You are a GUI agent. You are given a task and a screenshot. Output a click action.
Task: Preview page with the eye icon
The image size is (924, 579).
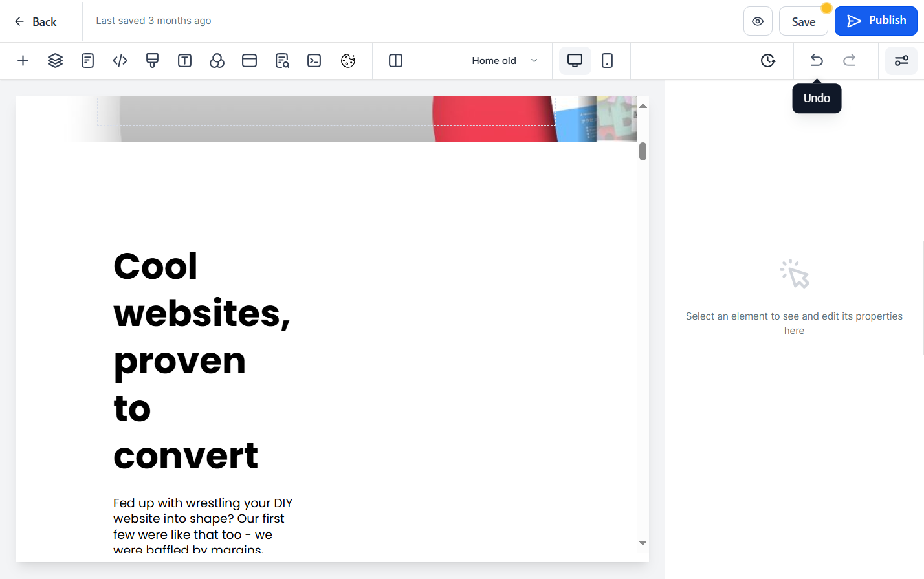[758, 21]
